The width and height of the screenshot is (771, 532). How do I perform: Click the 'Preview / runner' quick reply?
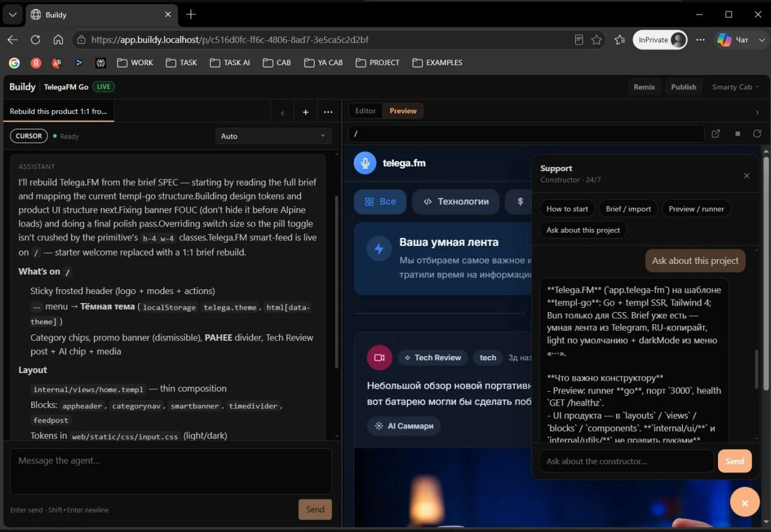pos(696,209)
